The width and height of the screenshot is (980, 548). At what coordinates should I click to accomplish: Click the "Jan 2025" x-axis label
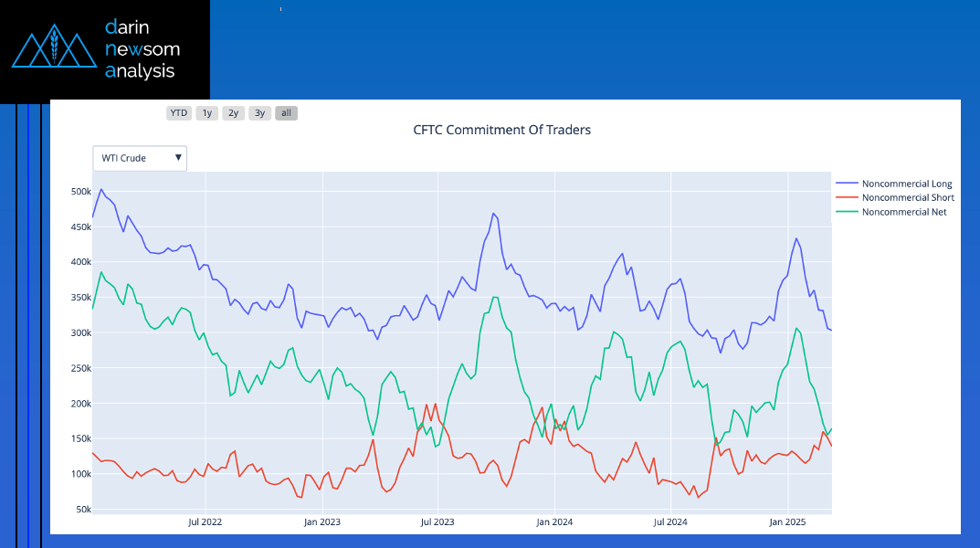click(x=787, y=522)
